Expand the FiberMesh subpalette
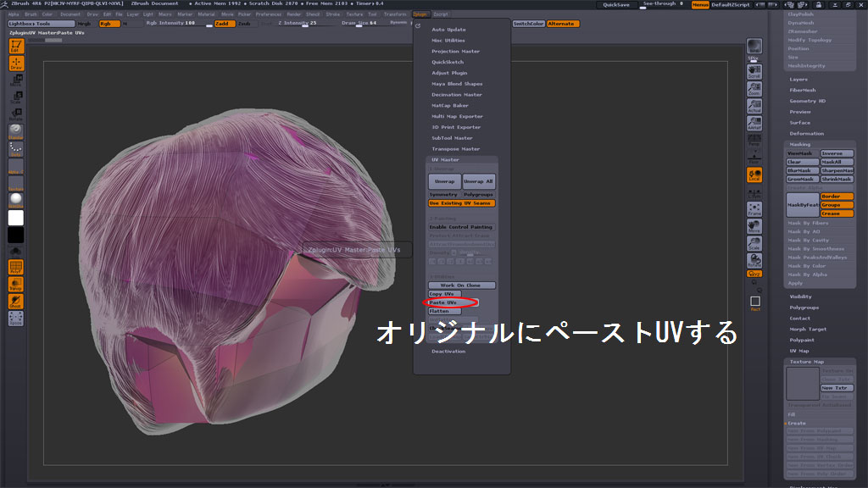The image size is (868, 488). coord(802,90)
